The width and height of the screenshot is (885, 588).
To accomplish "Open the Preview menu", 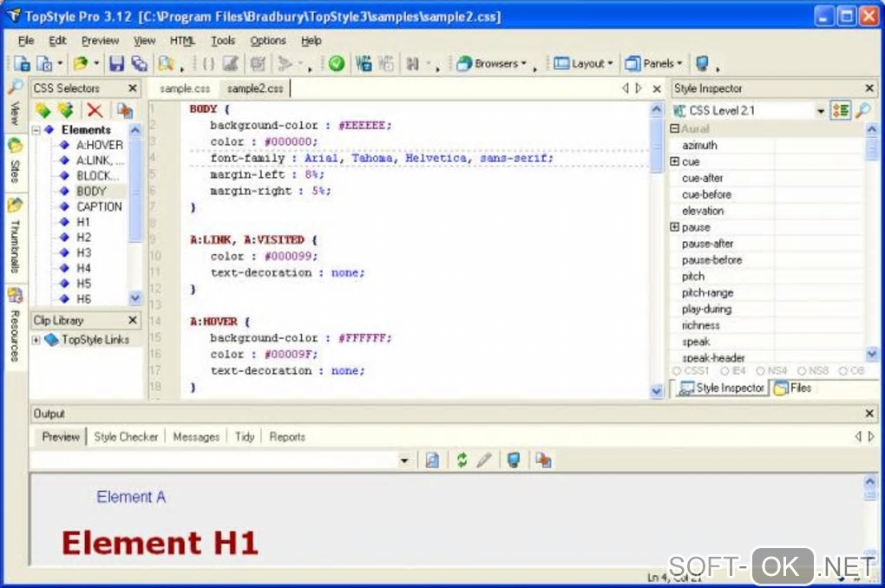I will click(x=100, y=41).
